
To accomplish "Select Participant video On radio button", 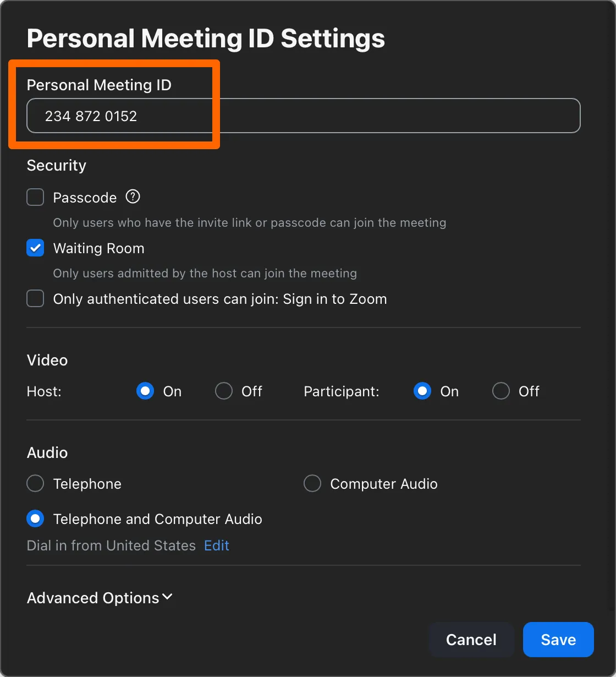I will (x=422, y=391).
